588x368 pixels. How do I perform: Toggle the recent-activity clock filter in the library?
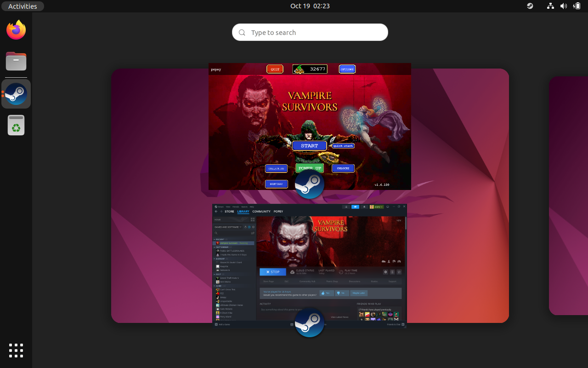(249, 227)
